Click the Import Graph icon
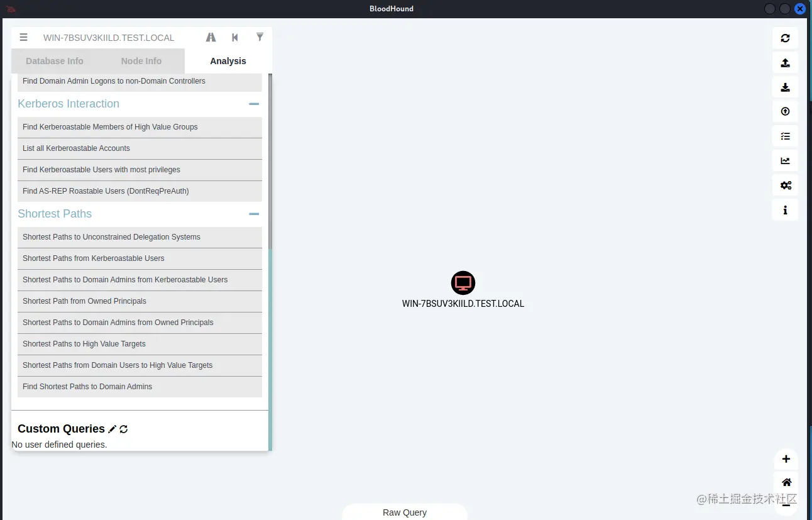Screen dimensions: 812x520 pos(785,87)
